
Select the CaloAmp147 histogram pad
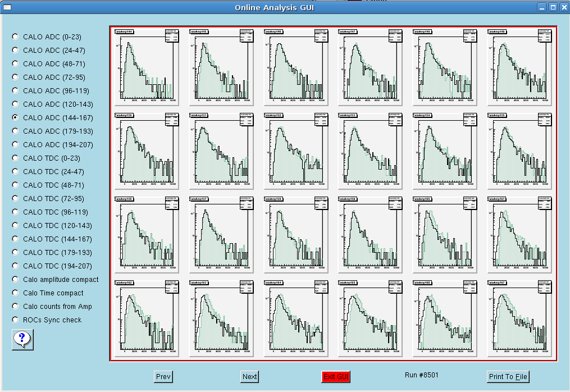370,67
